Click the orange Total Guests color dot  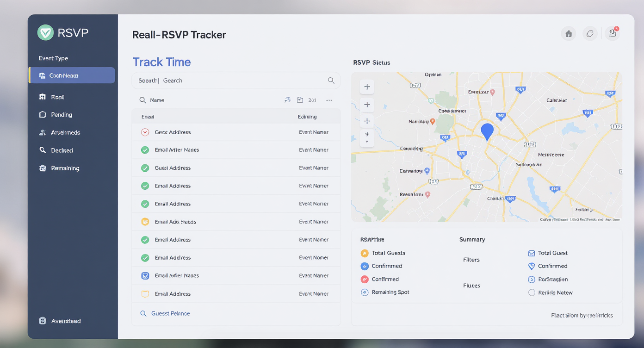coord(364,253)
